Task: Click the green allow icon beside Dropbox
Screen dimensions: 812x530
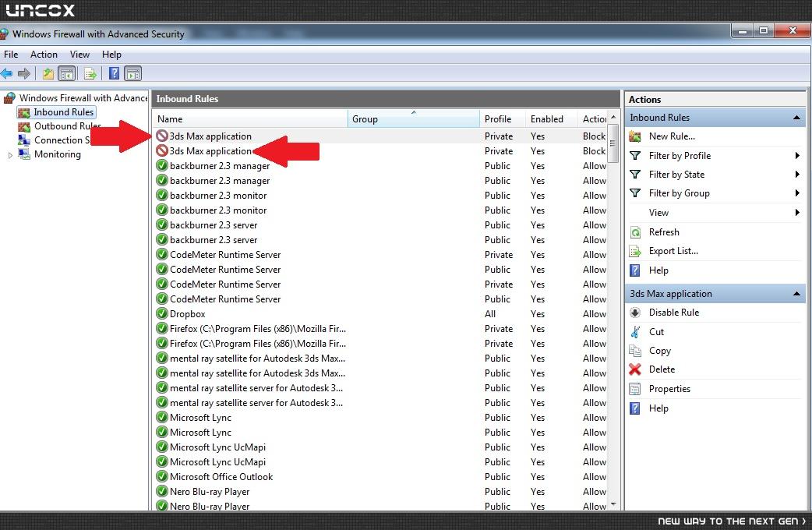Action: coord(162,314)
